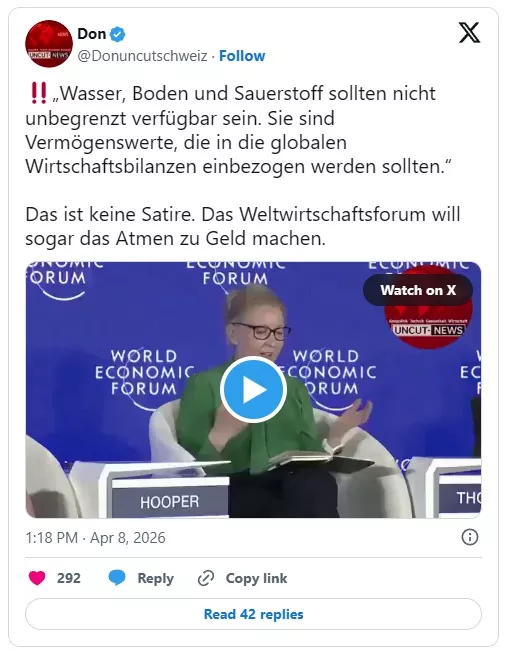The width and height of the screenshot is (510, 652).
Task: Open the tweet info circle icon
Action: pos(470,537)
